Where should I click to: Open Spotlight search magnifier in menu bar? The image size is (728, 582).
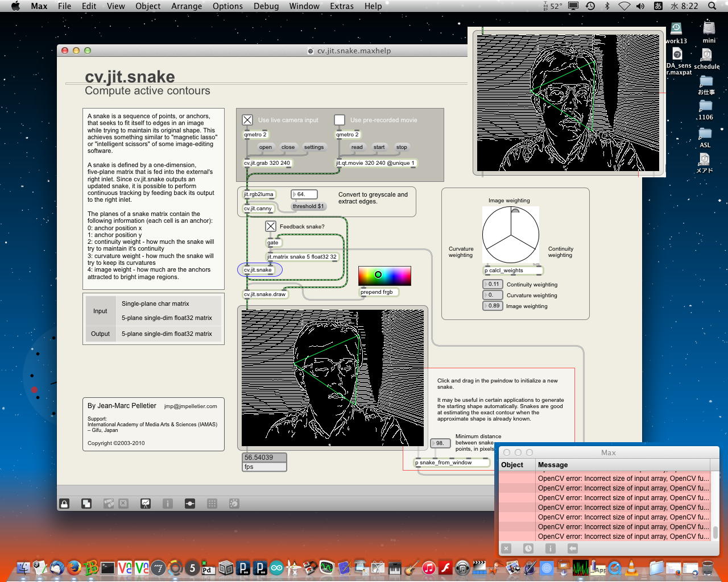712,6
